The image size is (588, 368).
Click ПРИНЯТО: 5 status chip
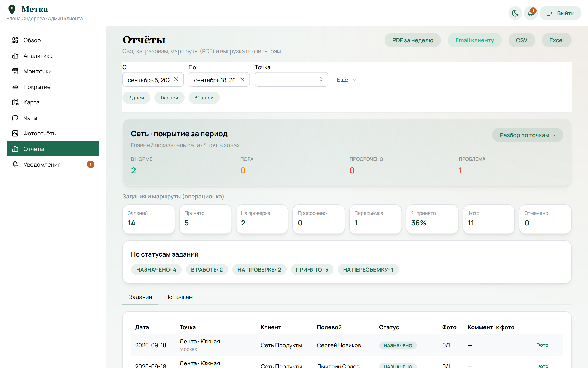312,269
